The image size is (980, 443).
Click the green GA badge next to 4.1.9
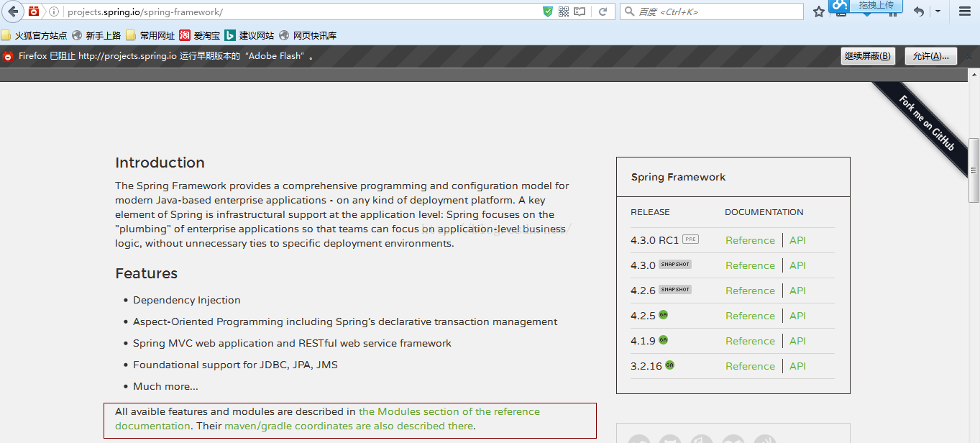click(x=663, y=339)
